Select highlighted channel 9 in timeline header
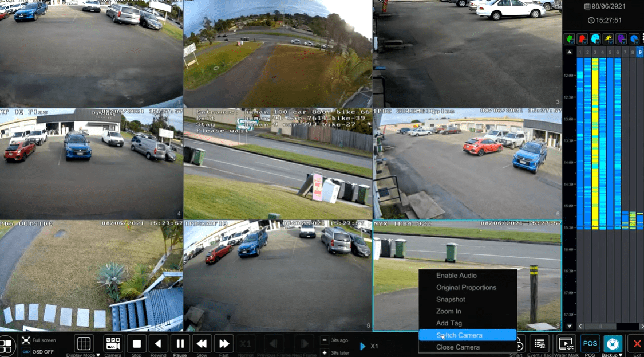This screenshot has width=644, height=357. tap(639, 52)
